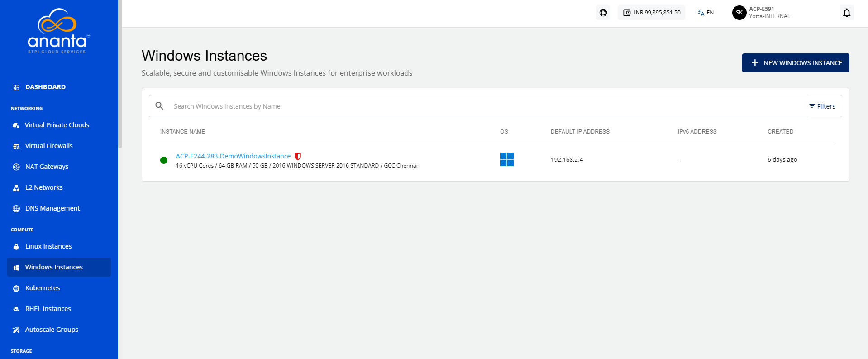Click New Windows Instance button
The width and height of the screenshot is (868, 359).
(x=796, y=63)
